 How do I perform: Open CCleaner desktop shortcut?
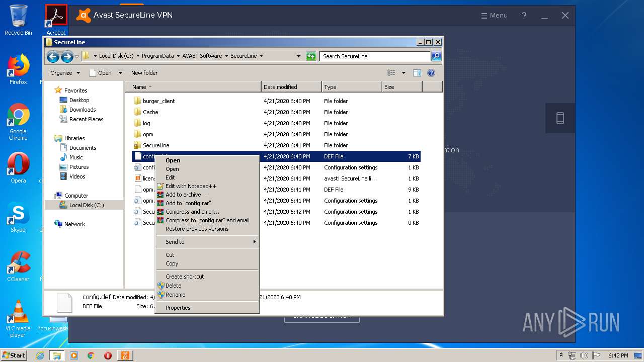pyautogui.click(x=18, y=266)
